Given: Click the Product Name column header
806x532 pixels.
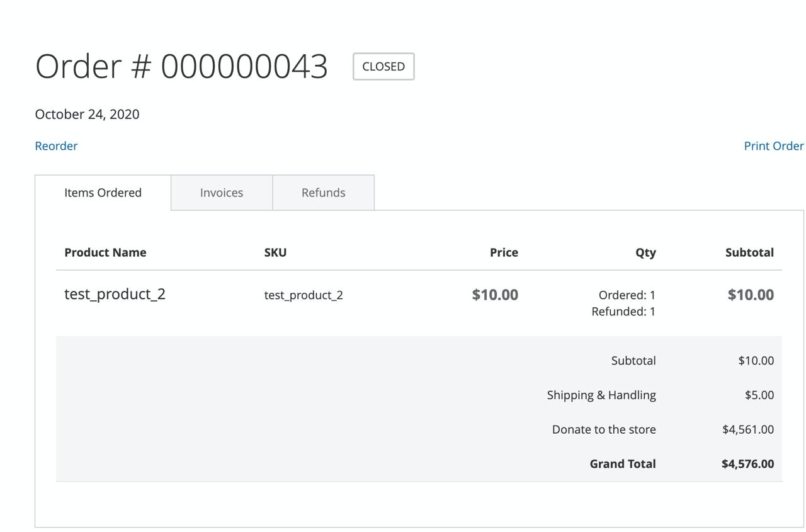Looking at the screenshot, I should (105, 252).
